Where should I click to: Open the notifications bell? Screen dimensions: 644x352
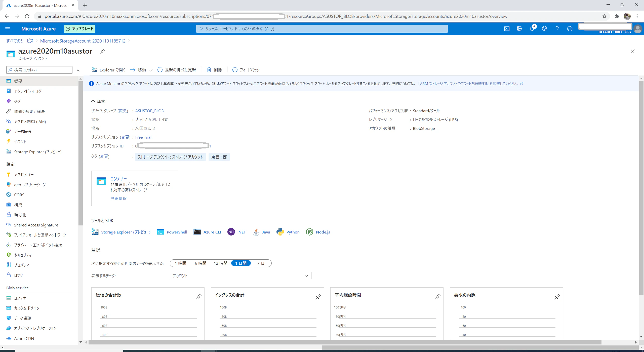pyautogui.click(x=532, y=29)
